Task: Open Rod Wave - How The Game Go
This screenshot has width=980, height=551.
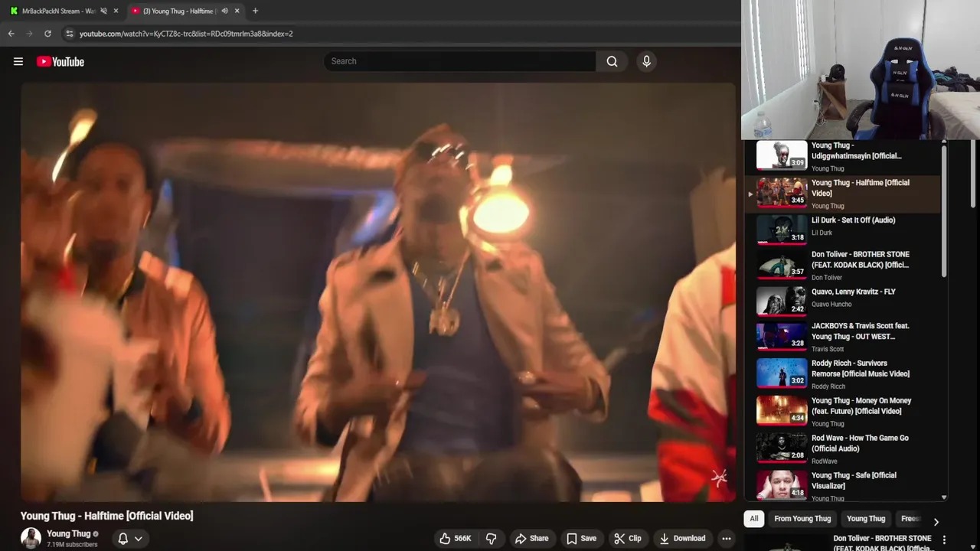Action: [842, 449]
